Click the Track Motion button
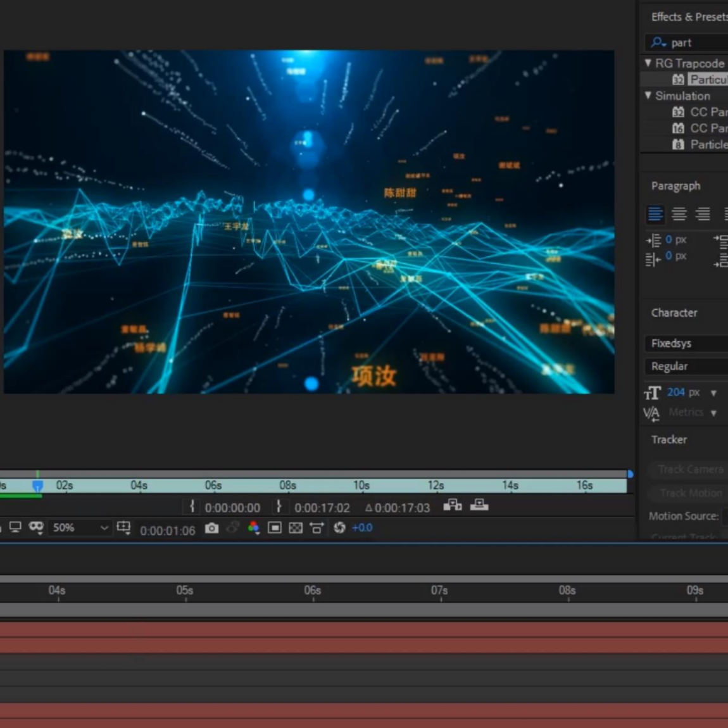Screen dimensions: 728x728 [689, 493]
